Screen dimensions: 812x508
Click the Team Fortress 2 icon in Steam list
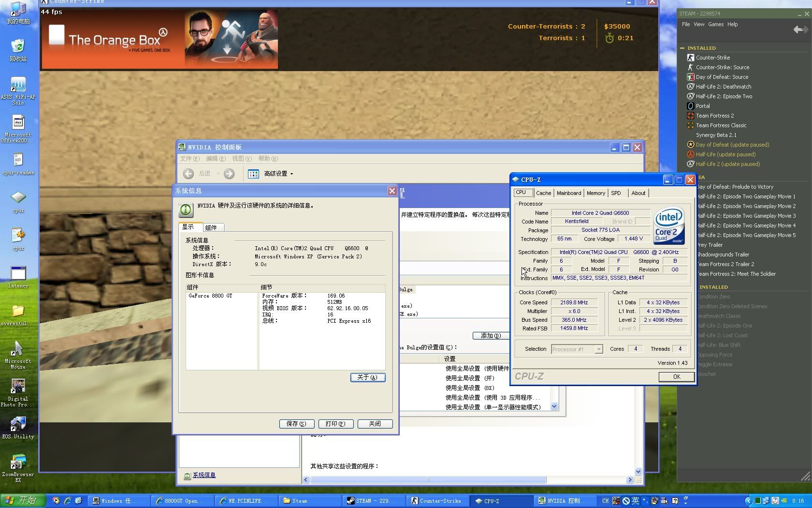[x=690, y=116]
